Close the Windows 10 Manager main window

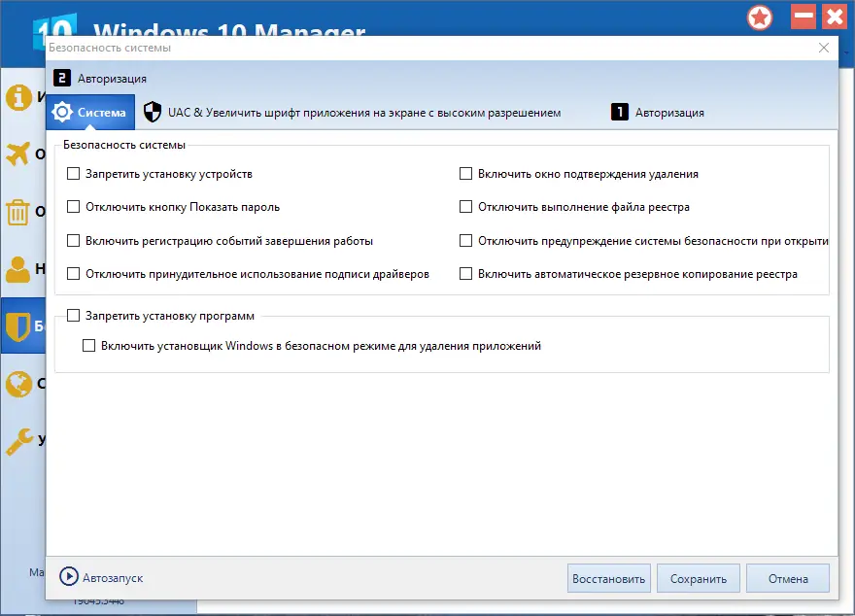(x=835, y=17)
